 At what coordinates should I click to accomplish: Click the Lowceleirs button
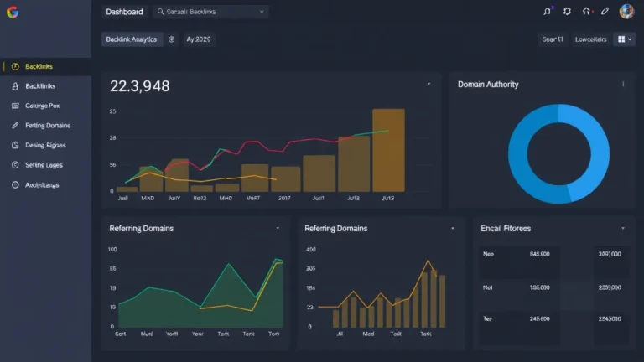click(590, 39)
